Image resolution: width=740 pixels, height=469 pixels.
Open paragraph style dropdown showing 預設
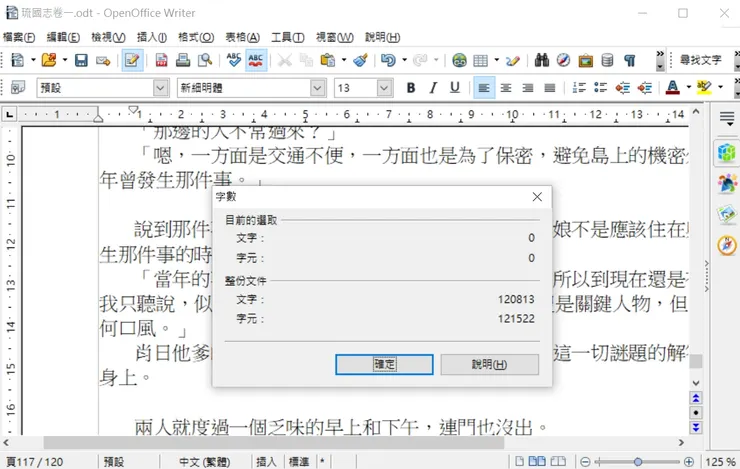pyautogui.click(x=161, y=88)
